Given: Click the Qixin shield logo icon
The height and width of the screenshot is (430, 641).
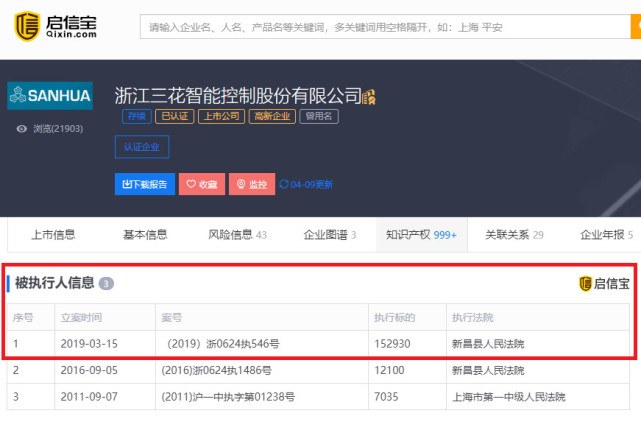Looking at the screenshot, I should click(x=27, y=26).
